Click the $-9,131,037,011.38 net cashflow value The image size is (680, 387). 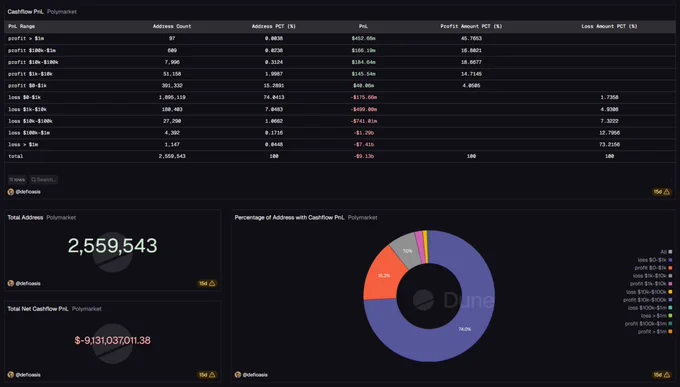coord(112,341)
